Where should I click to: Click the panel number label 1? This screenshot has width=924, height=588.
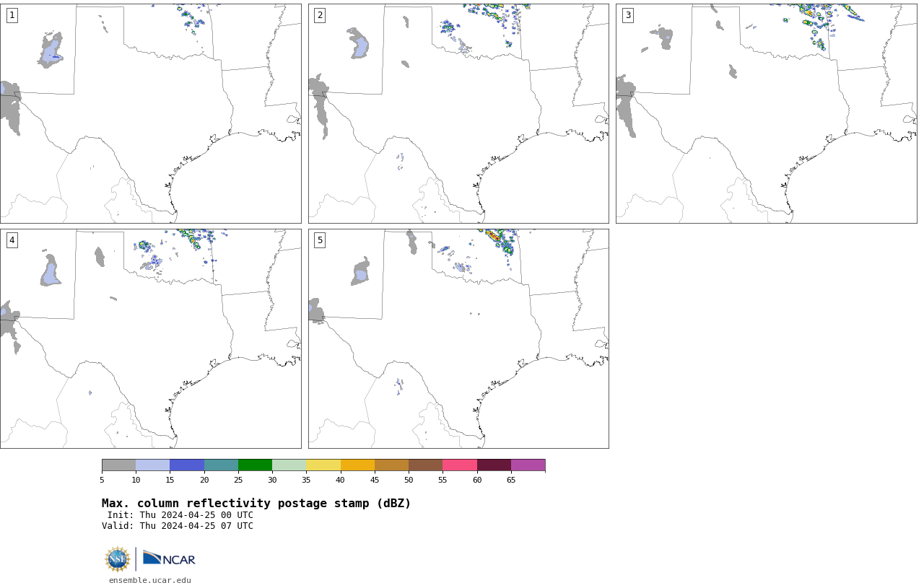(12, 15)
